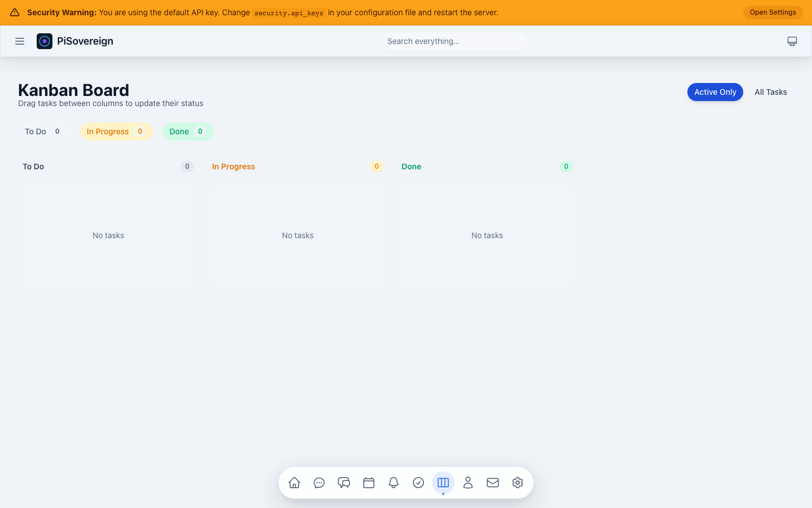This screenshot has width=812, height=508.
Task: Open Settings via the gear icon
Action: 518,483
